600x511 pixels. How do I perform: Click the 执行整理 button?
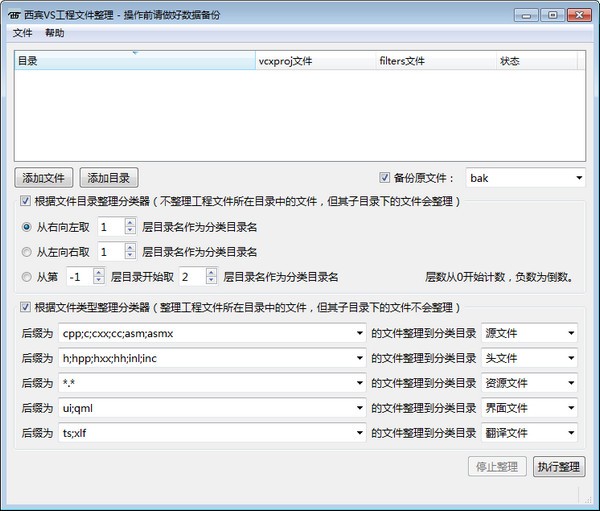pos(558,467)
